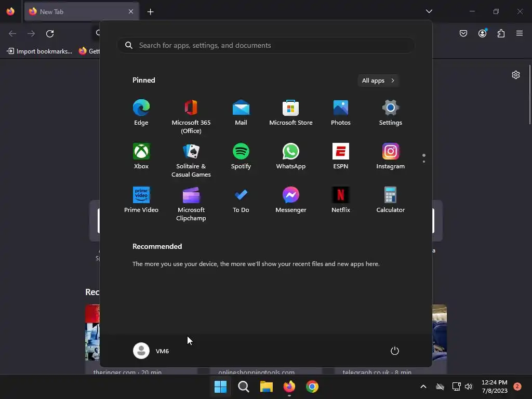Launch the Netflix app
532x399 pixels.
(x=341, y=200)
